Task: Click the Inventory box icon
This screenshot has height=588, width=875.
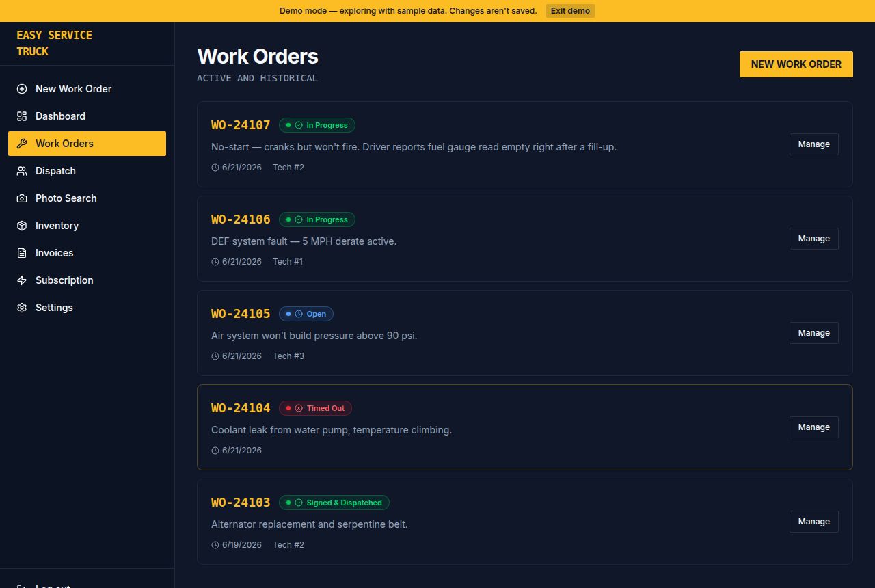Action: tap(22, 226)
